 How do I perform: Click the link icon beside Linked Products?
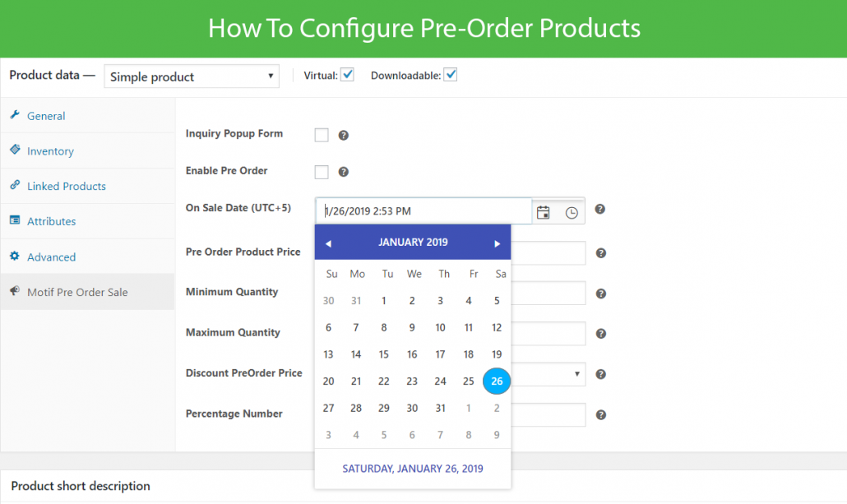(x=14, y=186)
